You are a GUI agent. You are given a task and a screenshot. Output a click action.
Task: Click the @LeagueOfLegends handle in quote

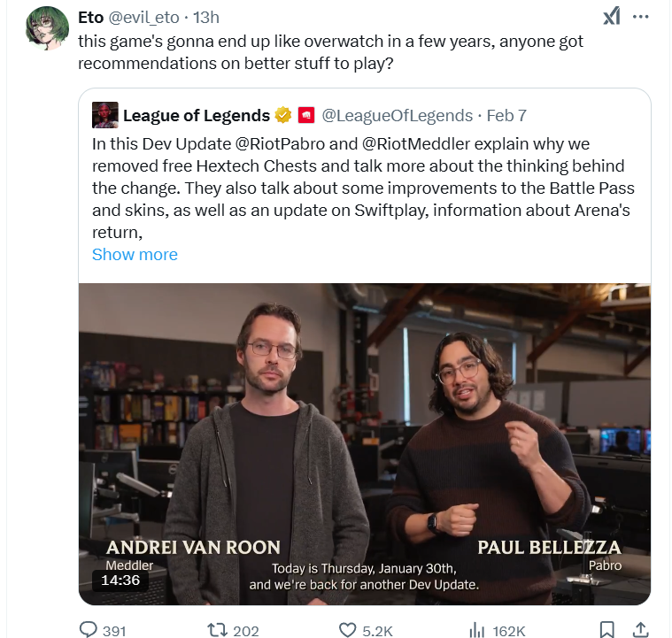pyautogui.click(x=397, y=115)
